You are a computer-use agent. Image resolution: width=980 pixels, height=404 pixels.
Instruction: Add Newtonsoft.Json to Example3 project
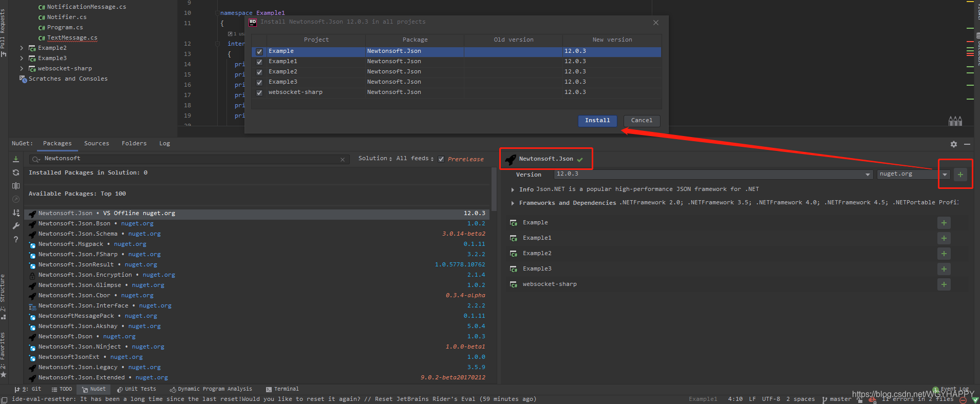click(x=944, y=269)
